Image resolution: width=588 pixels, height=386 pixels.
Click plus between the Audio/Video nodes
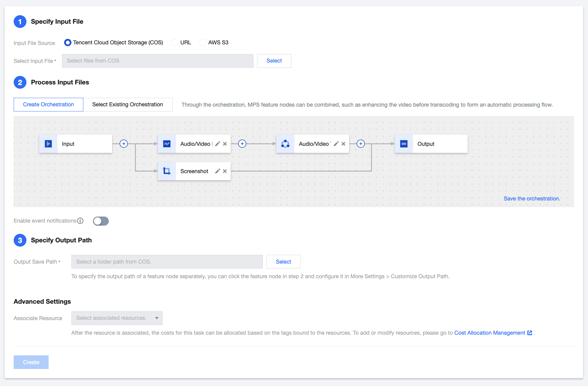pyautogui.click(x=242, y=144)
